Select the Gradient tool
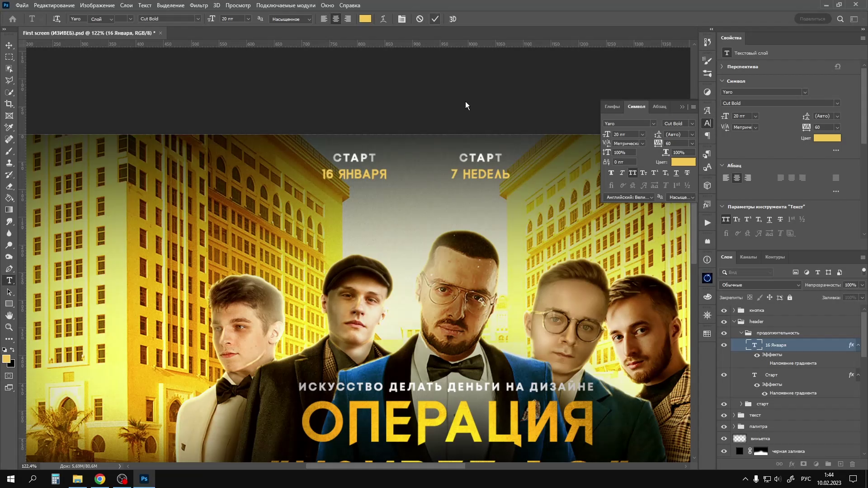 click(9, 210)
